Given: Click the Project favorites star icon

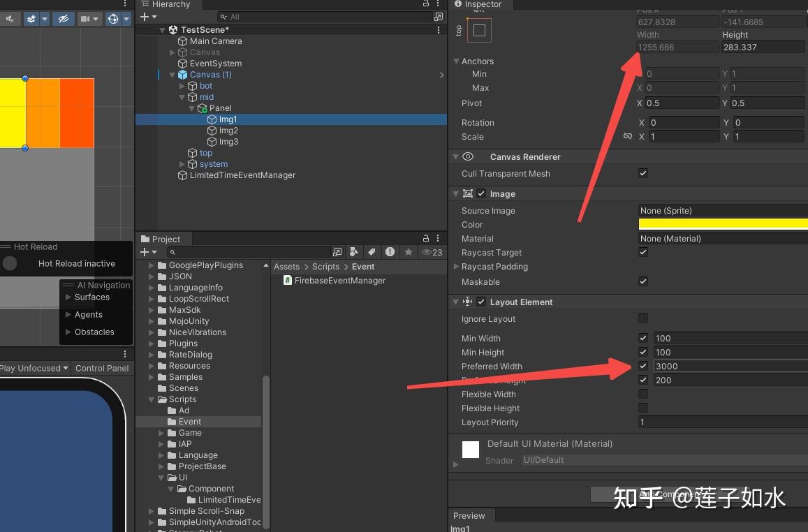Looking at the screenshot, I should [409, 252].
